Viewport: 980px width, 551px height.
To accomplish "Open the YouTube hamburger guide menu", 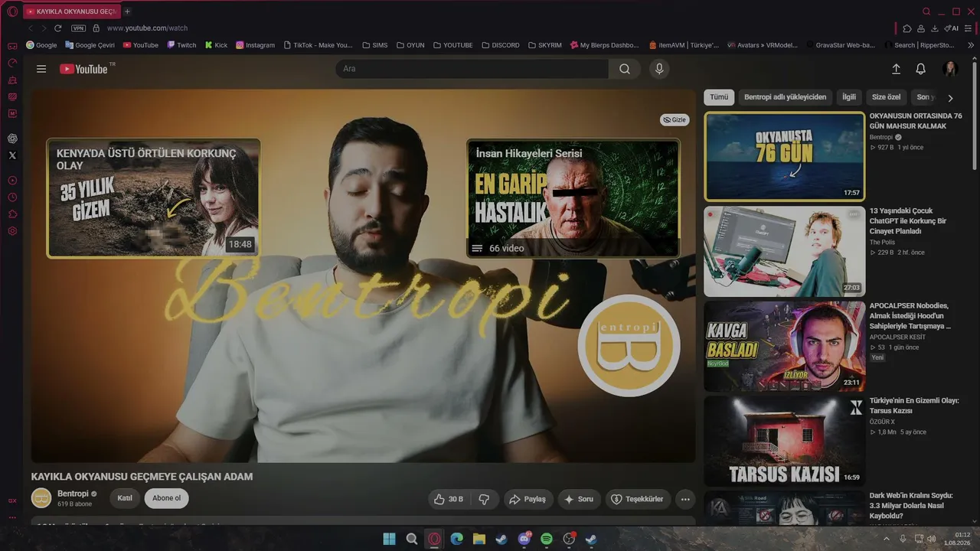I will tap(41, 69).
